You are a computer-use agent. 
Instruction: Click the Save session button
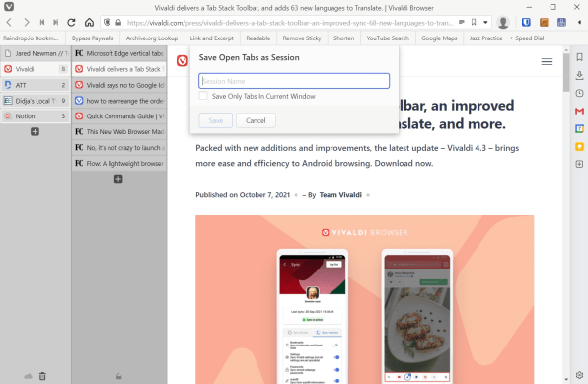[x=216, y=120]
